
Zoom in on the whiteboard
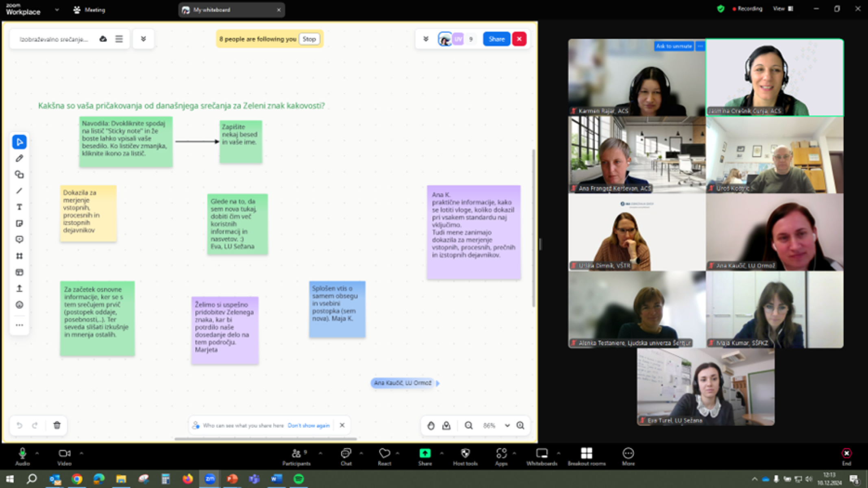click(x=520, y=425)
